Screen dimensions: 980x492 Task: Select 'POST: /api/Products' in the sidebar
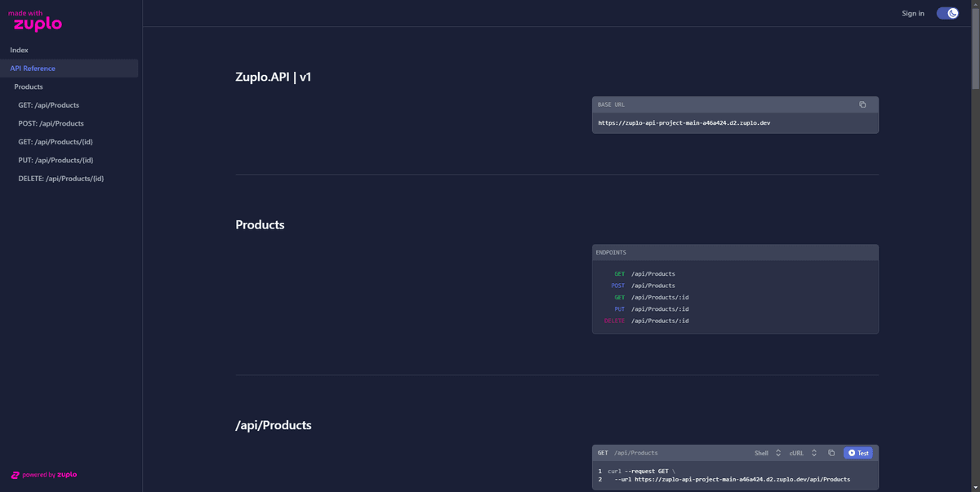(x=52, y=123)
